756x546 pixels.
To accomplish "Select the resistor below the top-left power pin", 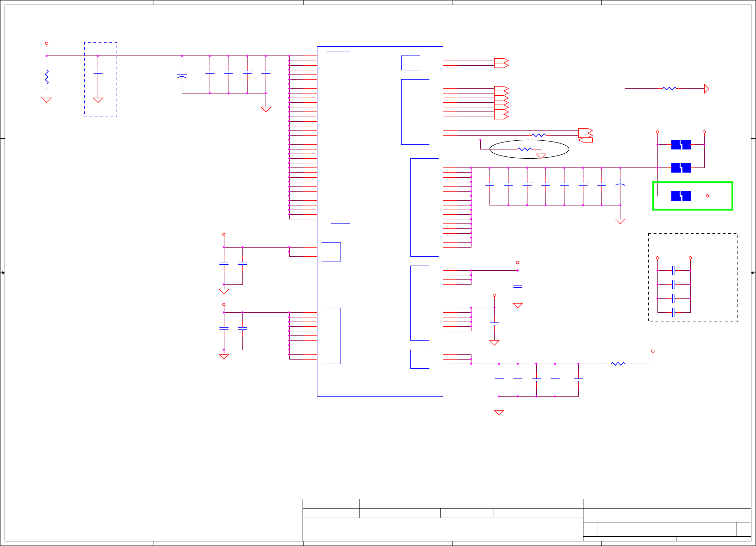I will pos(47,77).
